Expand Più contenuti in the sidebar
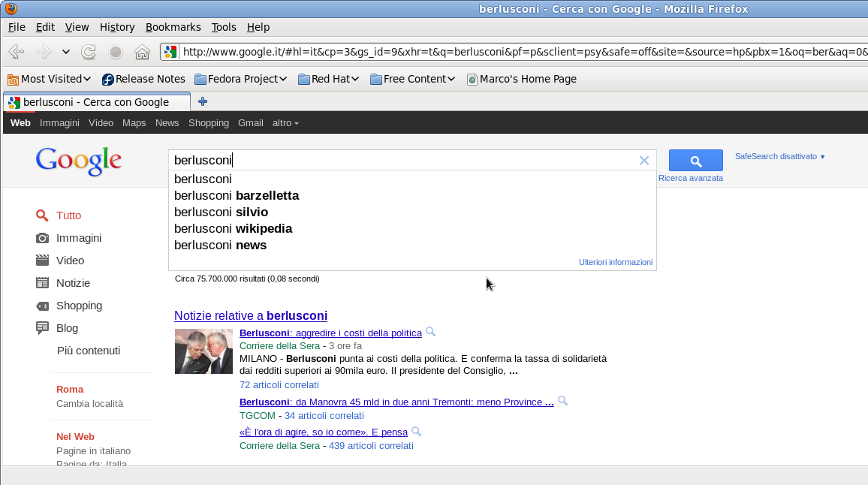This screenshot has width=868, height=485. [89, 351]
